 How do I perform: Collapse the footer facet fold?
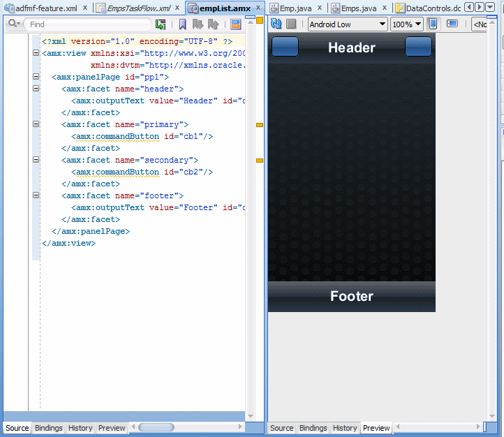tap(36, 195)
